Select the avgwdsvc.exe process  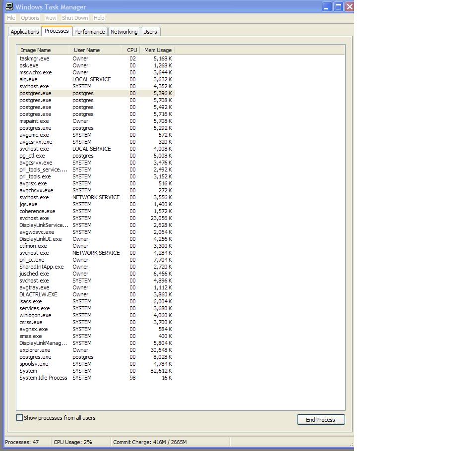(97, 232)
